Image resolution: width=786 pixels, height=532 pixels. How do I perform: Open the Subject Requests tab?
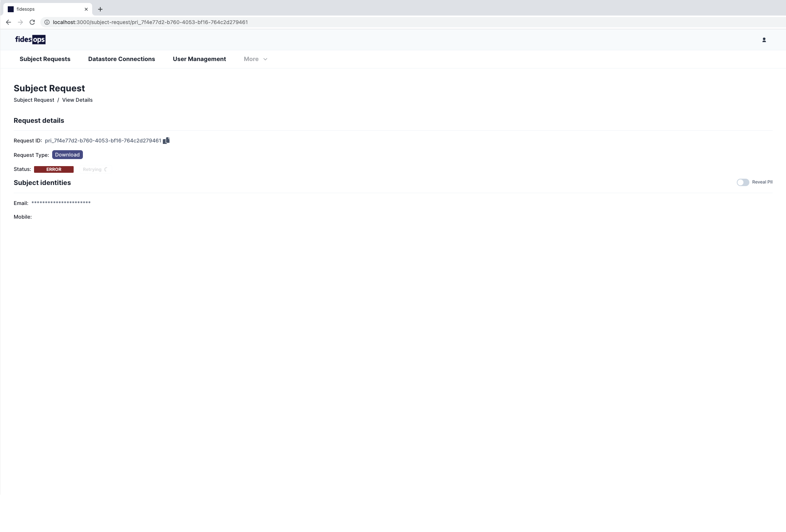tap(45, 59)
